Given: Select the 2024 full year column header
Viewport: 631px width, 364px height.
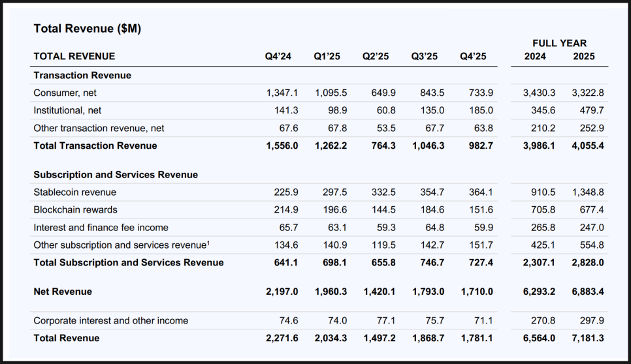Looking at the screenshot, I should 535,57.
